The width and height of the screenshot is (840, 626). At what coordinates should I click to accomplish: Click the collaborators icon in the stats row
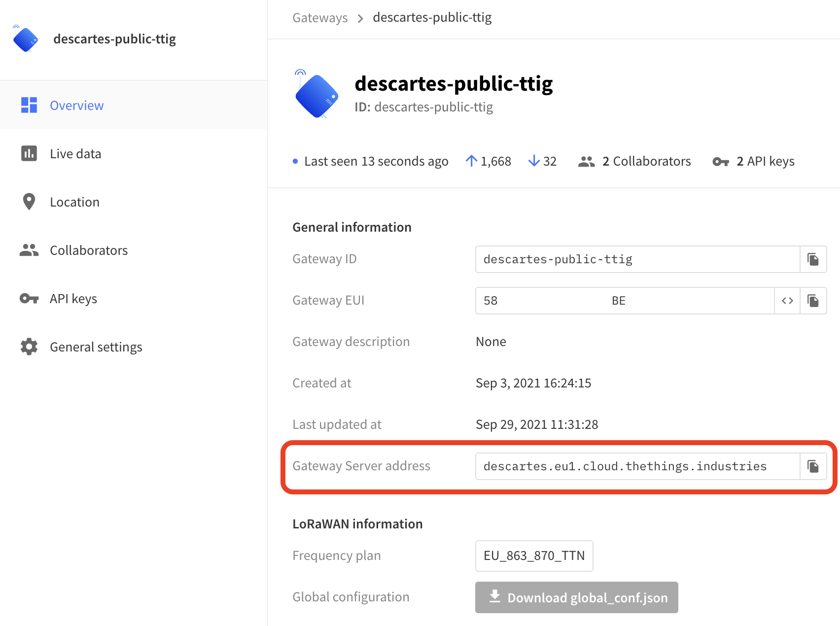coord(586,161)
